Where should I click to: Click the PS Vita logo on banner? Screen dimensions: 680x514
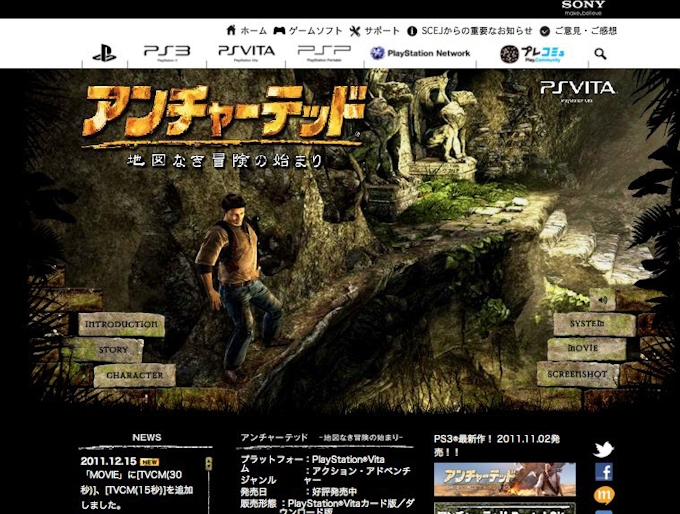coord(578,89)
